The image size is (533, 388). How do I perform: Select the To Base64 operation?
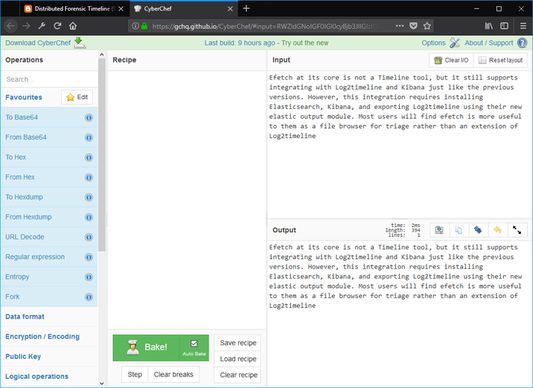50,118
